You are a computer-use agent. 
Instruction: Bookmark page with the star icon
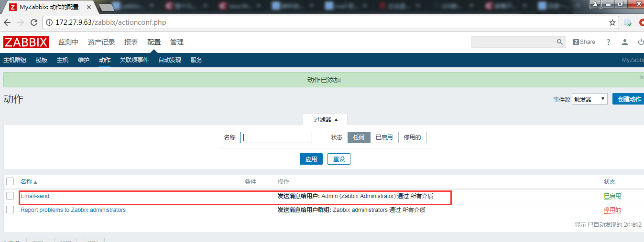pyautogui.click(x=612, y=22)
